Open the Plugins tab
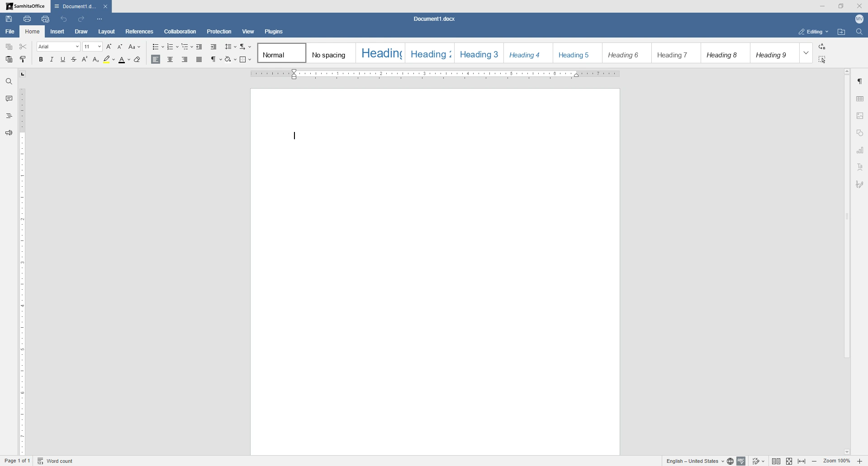 274,32
